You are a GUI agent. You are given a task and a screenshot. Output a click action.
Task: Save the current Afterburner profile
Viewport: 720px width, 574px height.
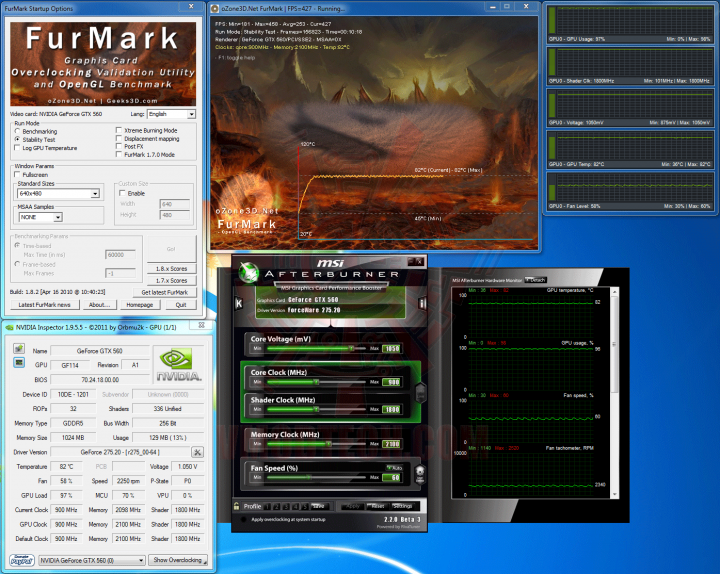tap(320, 506)
